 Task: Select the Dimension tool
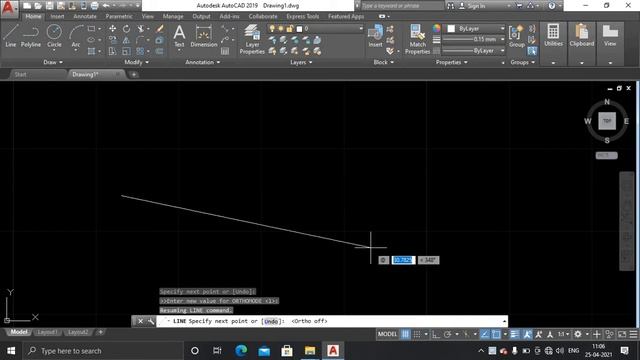(204, 36)
